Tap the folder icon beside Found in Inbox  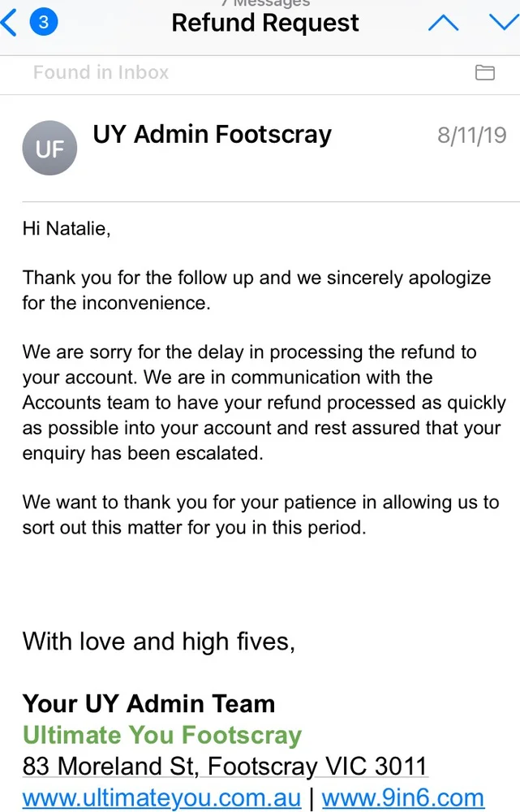tap(485, 73)
